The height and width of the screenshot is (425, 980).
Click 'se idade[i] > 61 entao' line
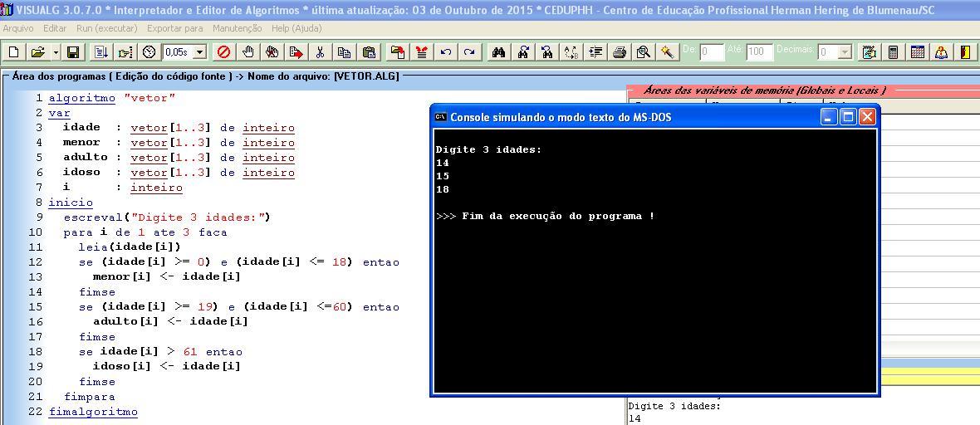pos(160,351)
